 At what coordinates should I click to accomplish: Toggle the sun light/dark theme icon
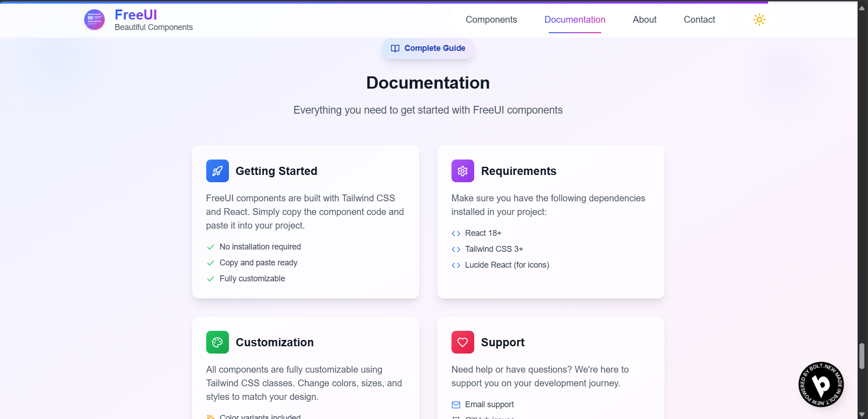click(x=759, y=20)
